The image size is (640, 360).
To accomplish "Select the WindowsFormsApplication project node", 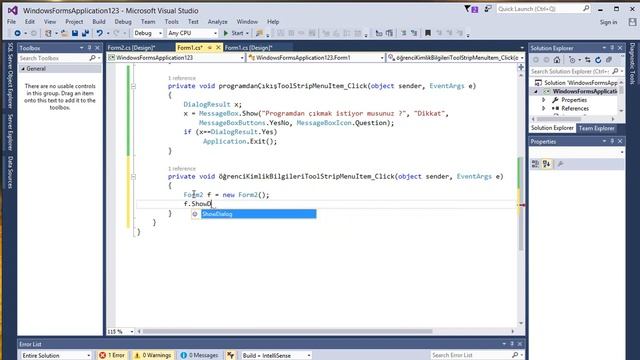I will point(584,91).
